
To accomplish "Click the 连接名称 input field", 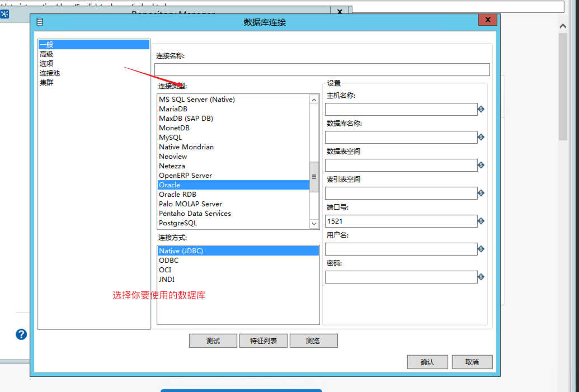I will click(x=322, y=70).
